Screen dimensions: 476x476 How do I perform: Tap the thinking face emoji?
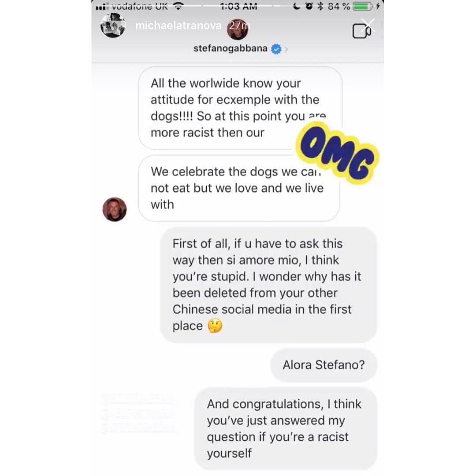[x=215, y=326]
